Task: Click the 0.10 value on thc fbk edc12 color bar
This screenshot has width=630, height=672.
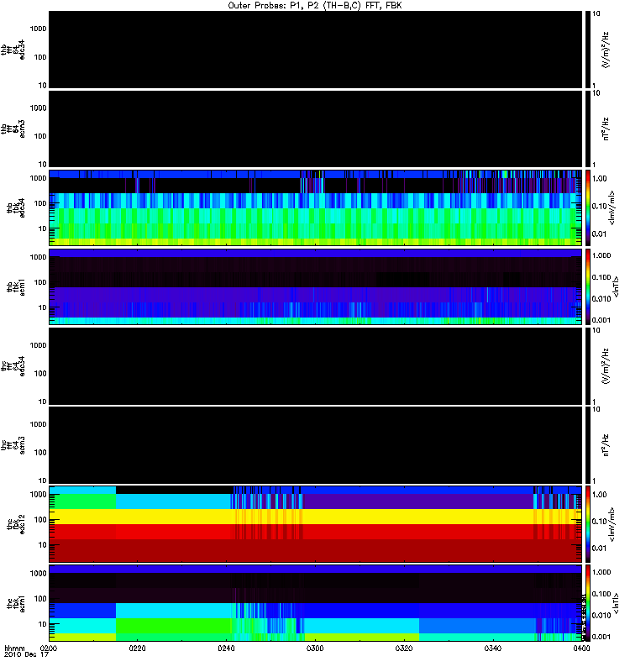Action: 600,521
